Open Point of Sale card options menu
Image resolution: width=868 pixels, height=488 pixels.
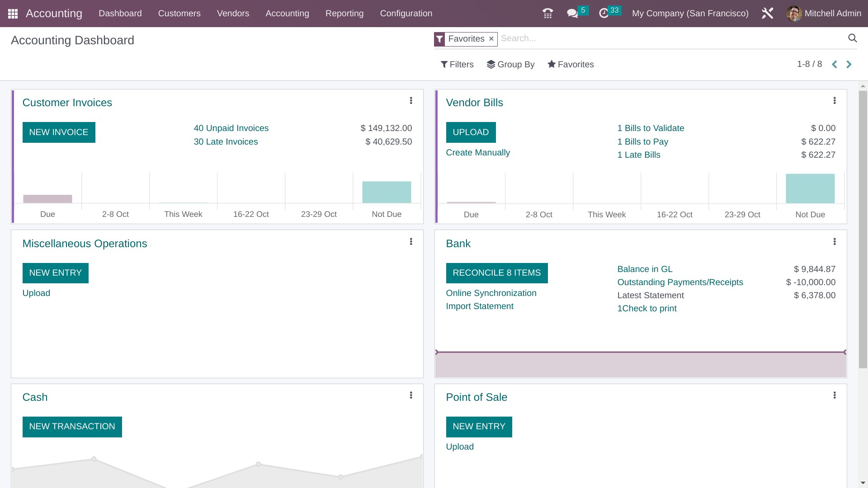pos(835,395)
